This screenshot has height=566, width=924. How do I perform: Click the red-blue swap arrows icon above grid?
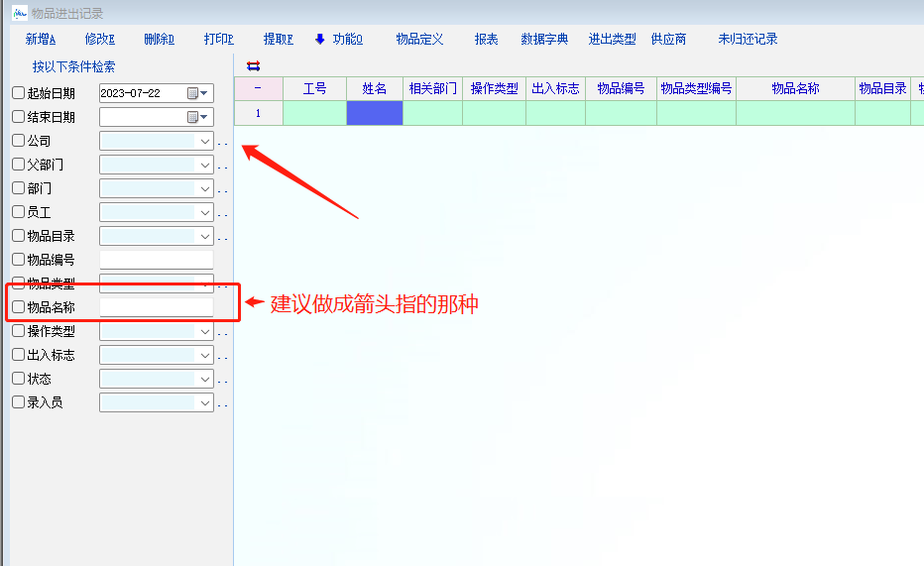253,65
